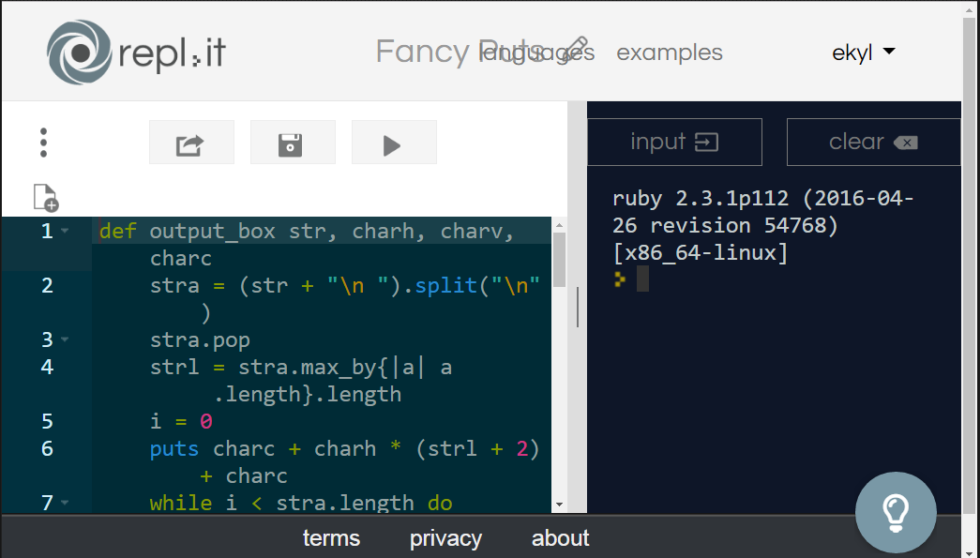980x558 pixels.
Task: Click the editor vertical scrollbar thumb
Action: 559,260
